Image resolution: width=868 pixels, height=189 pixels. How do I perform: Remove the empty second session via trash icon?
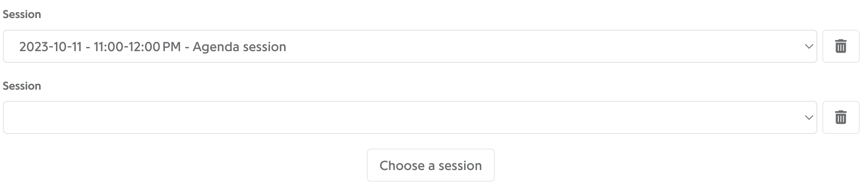[x=841, y=117]
